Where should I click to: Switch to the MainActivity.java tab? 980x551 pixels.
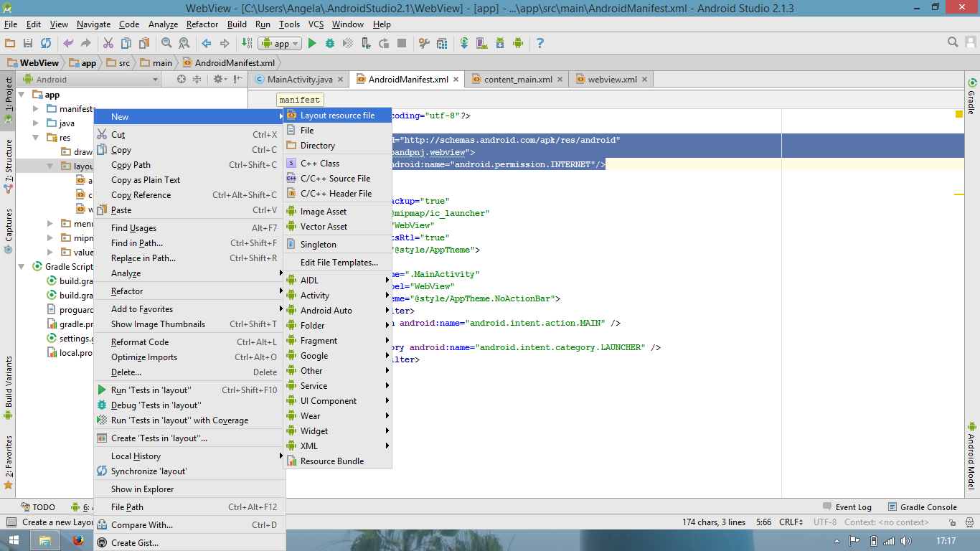click(299, 80)
